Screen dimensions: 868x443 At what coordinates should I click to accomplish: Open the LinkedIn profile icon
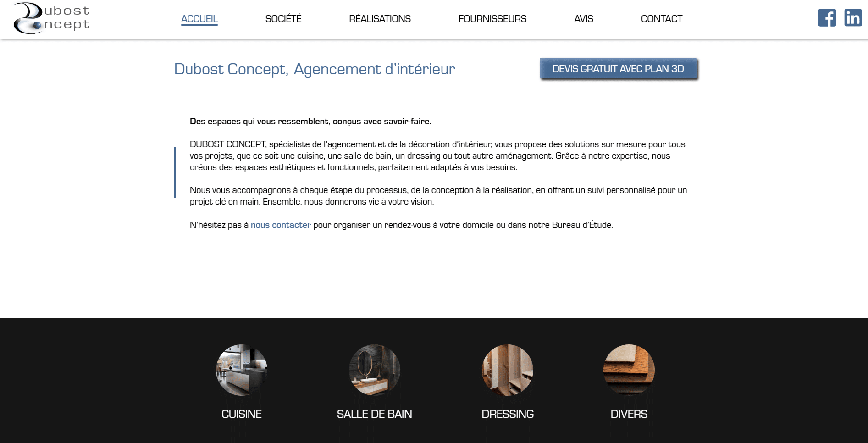pos(853,18)
